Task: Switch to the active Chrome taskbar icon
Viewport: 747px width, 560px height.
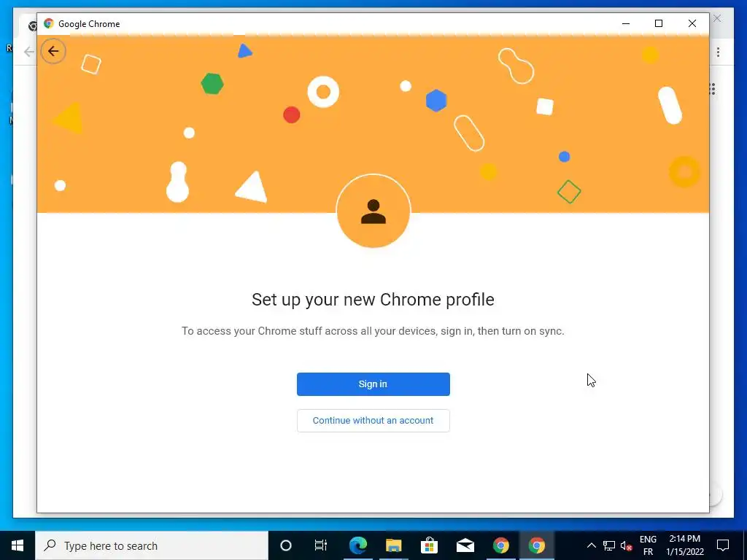Action: pyautogui.click(x=536, y=545)
